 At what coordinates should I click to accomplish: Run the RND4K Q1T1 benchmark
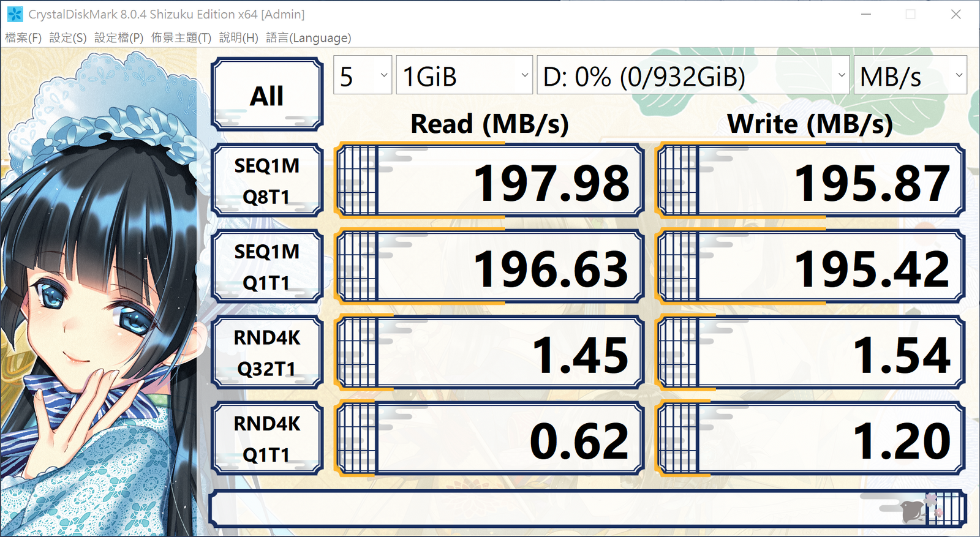(x=267, y=438)
